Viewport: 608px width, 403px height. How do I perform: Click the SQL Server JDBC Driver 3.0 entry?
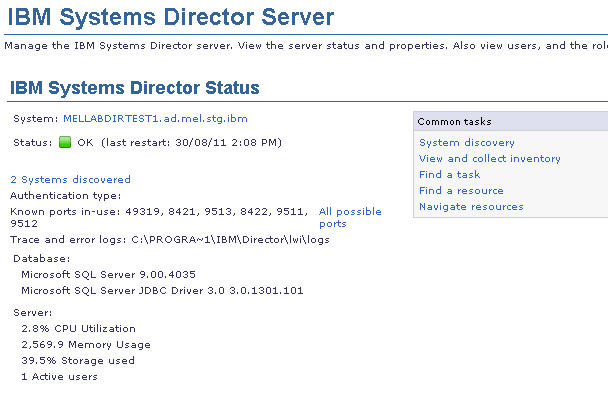162,291
